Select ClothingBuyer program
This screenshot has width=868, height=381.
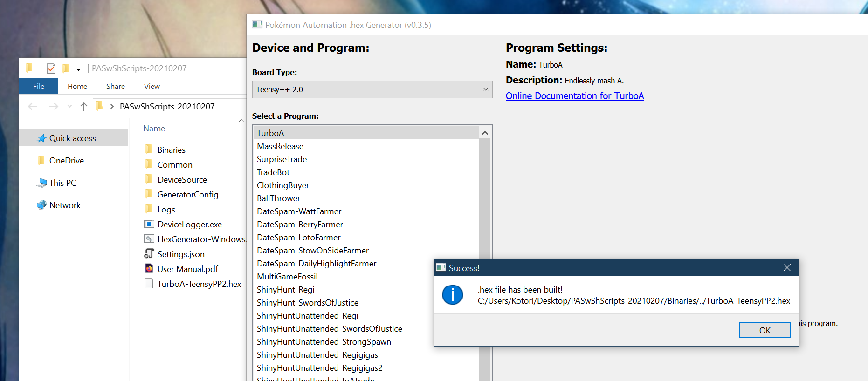click(366, 185)
